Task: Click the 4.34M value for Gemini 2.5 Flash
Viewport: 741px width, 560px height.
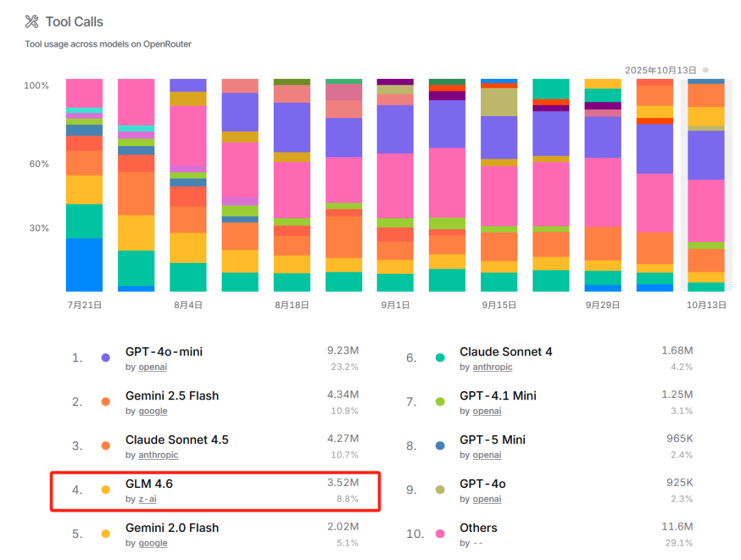Action: (343, 395)
